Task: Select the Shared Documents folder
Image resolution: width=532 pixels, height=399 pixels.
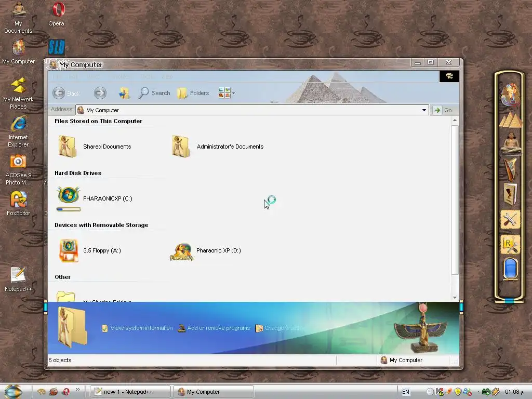Action: pos(95,146)
